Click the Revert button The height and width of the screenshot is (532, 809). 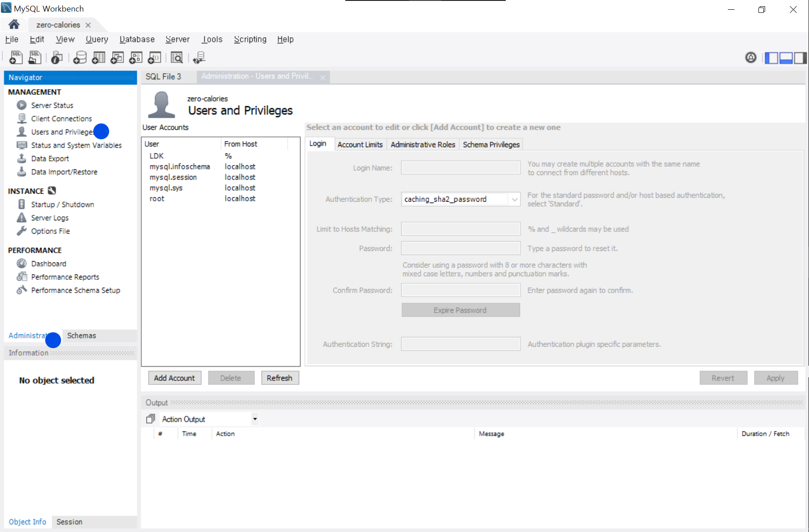(723, 378)
